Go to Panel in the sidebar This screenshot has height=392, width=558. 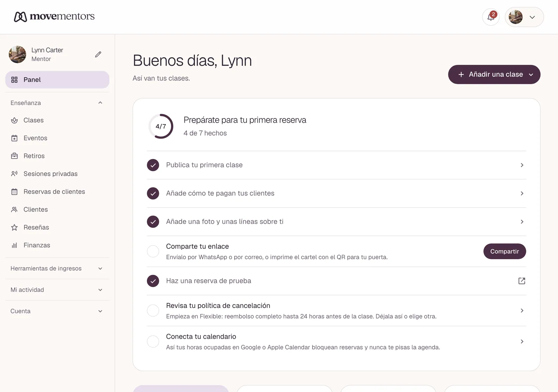point(57,80)
